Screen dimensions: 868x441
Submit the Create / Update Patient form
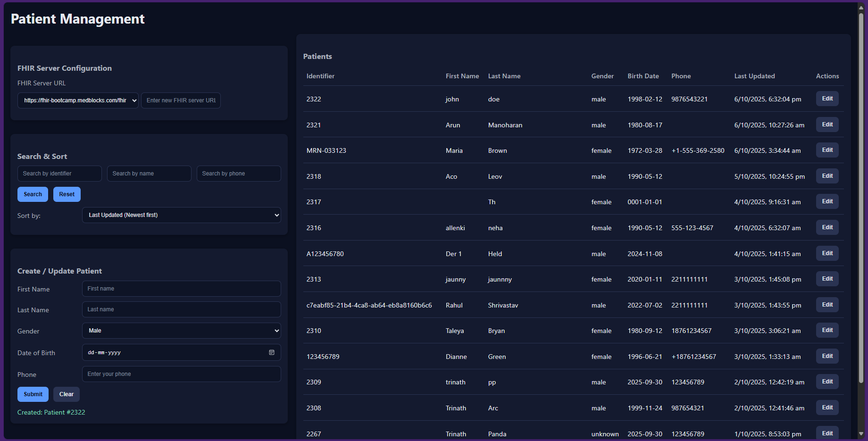[x=33, y=394]
